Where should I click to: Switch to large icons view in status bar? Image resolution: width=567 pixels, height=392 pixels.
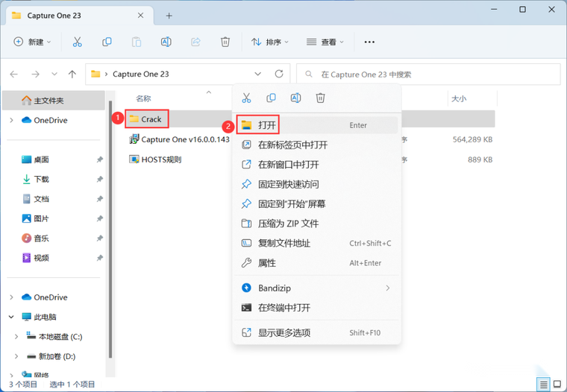[x=557, y=385]
